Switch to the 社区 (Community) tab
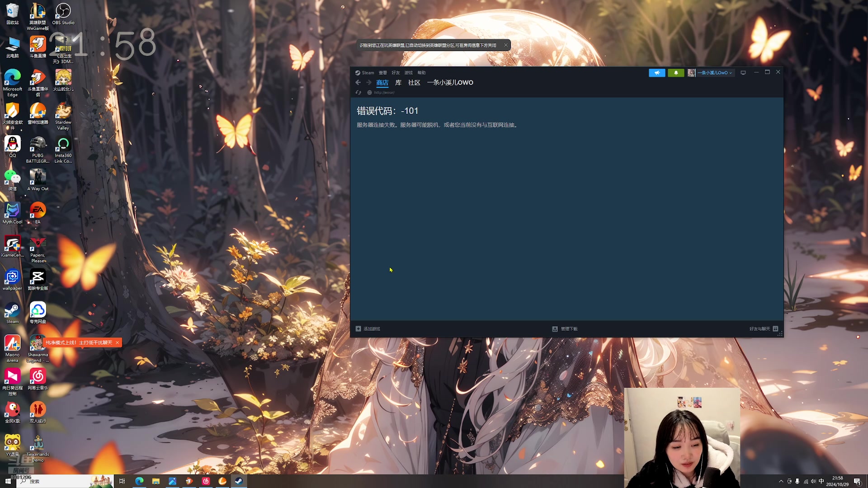Viewport: 868px width, 488px height. (414, 83)
